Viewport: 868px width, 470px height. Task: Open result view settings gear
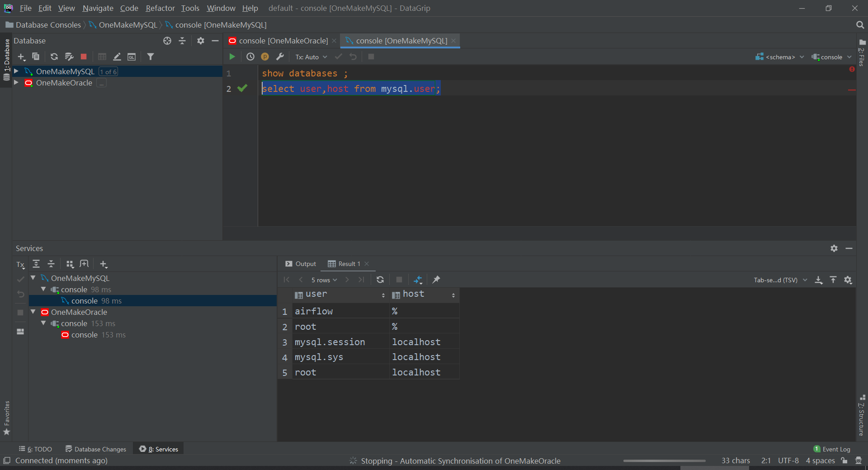coord(848,280)
